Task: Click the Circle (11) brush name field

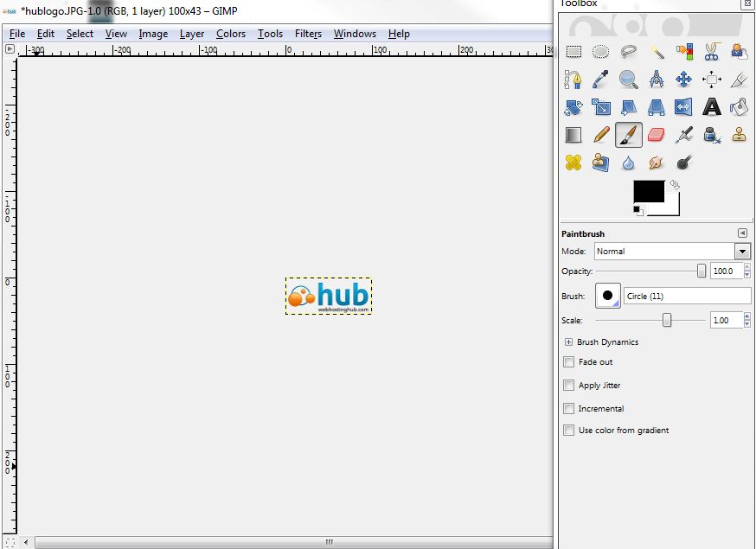Action: 687,297
